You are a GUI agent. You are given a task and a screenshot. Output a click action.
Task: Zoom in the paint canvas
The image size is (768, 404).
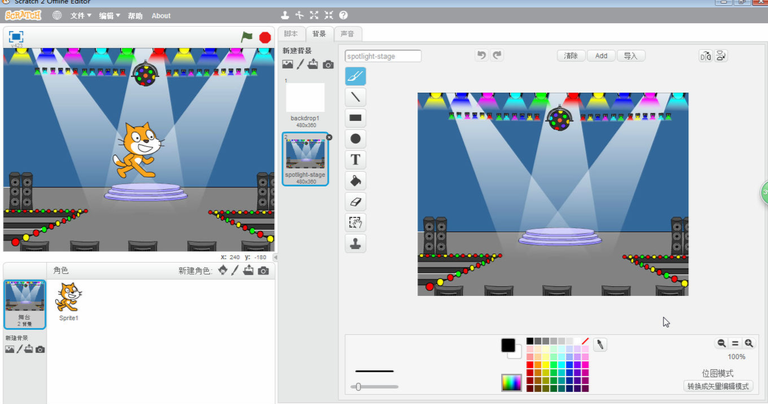pyautogui.click(x=748, y=343)
